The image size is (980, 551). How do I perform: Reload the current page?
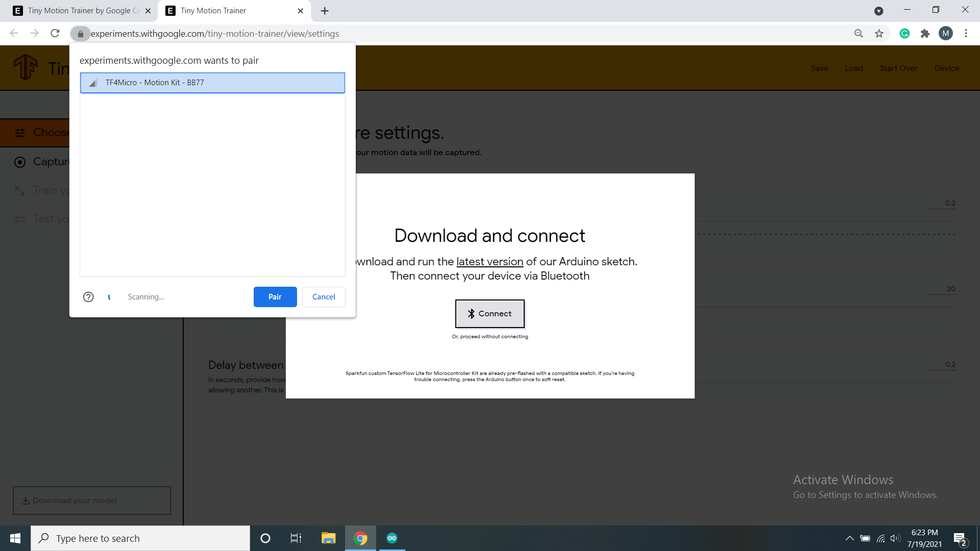pos(55,34)
